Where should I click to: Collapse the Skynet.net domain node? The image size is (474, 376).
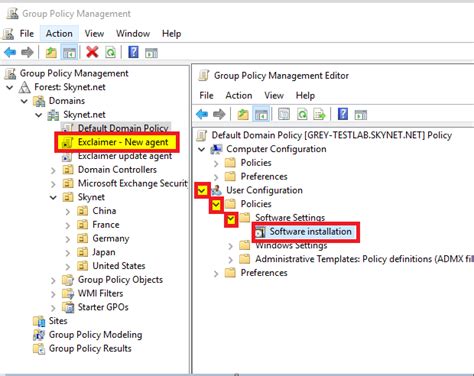(x=39, y=115)
